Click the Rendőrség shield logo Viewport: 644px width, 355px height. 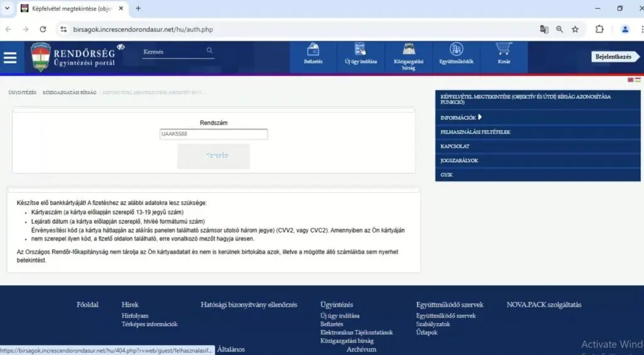[x=40, y=57]
